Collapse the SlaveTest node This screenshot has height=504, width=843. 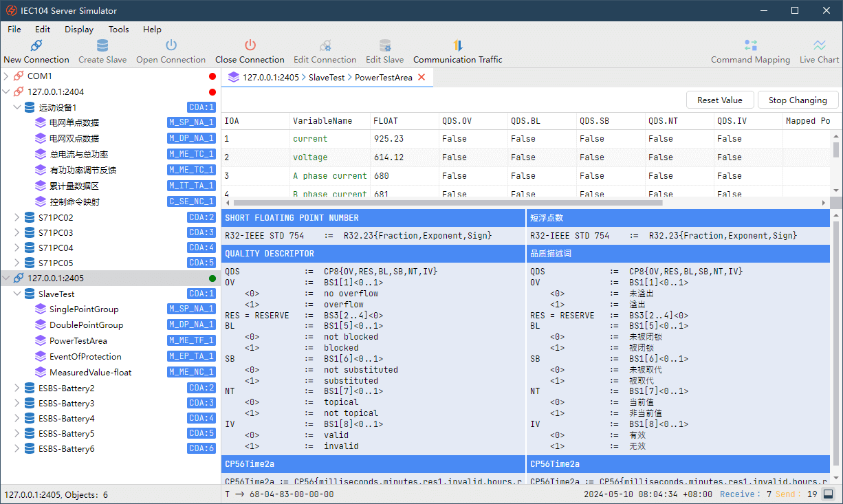coord(18,294)
